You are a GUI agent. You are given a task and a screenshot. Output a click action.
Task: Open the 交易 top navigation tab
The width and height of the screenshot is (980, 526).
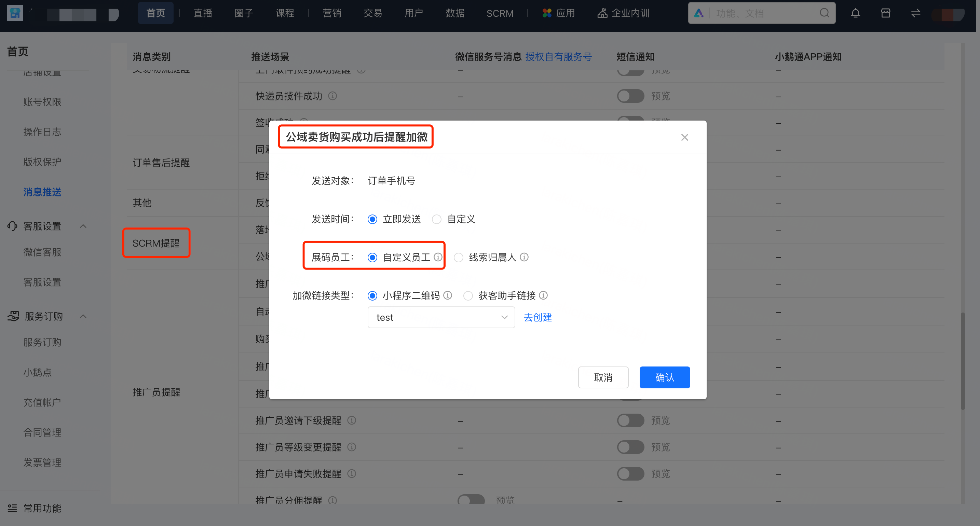tap(373, 13)
